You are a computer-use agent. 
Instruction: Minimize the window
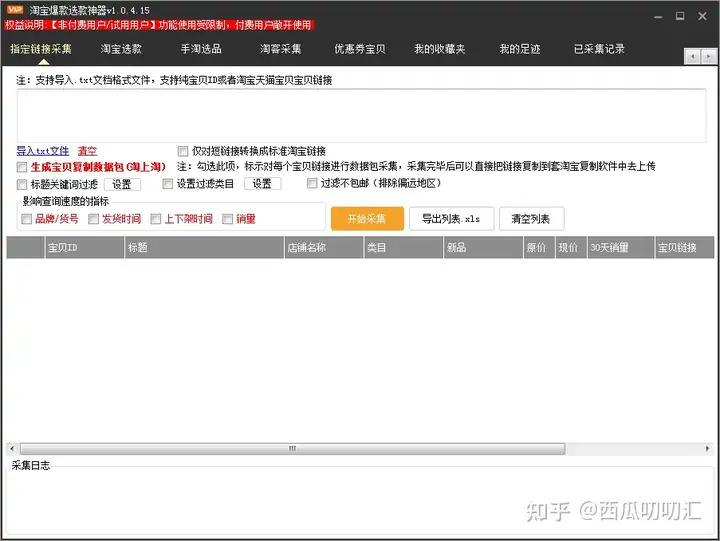click(x=658, y=17)
